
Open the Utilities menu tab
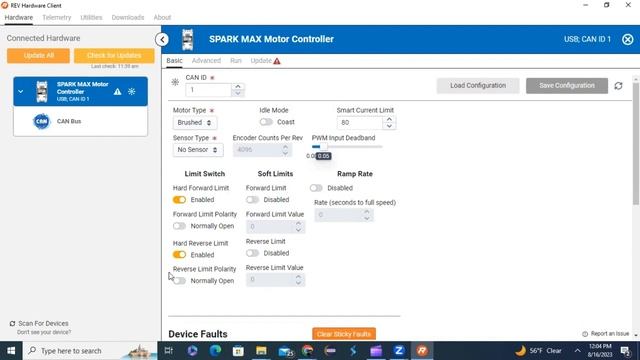[91, 18]
